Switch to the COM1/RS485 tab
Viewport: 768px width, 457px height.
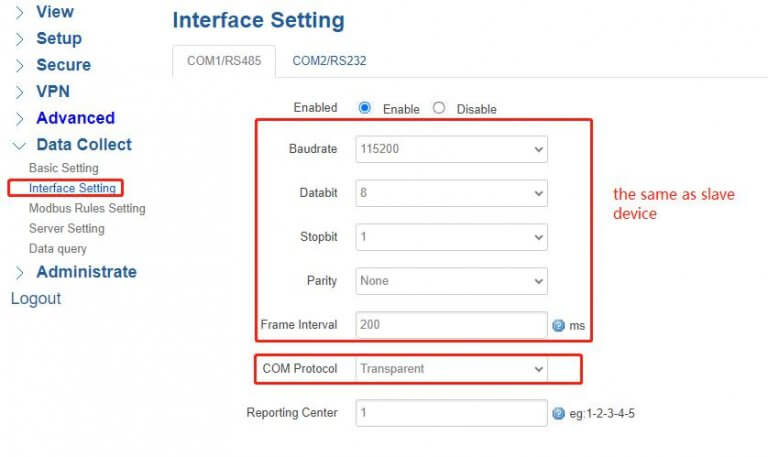(x=224, y=61)
